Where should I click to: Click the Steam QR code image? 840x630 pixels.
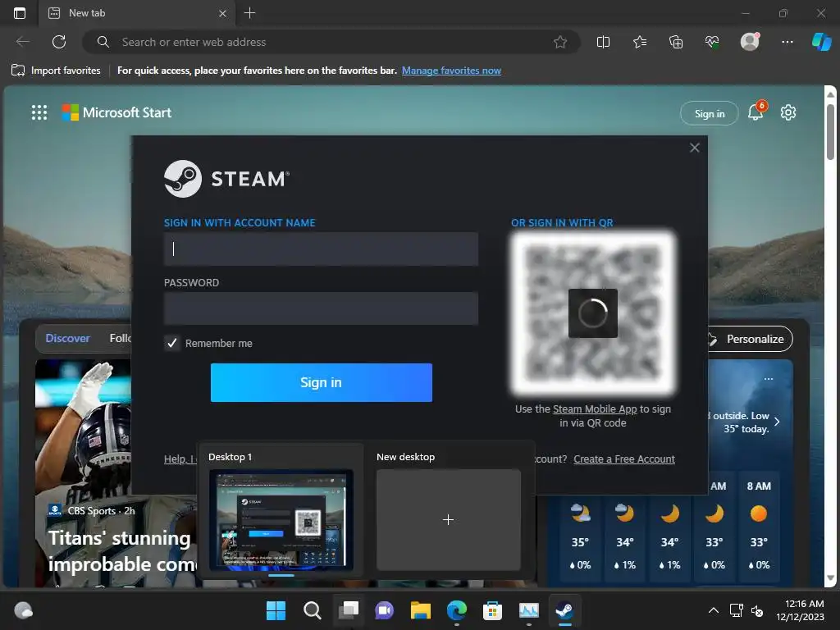(593, 313)
